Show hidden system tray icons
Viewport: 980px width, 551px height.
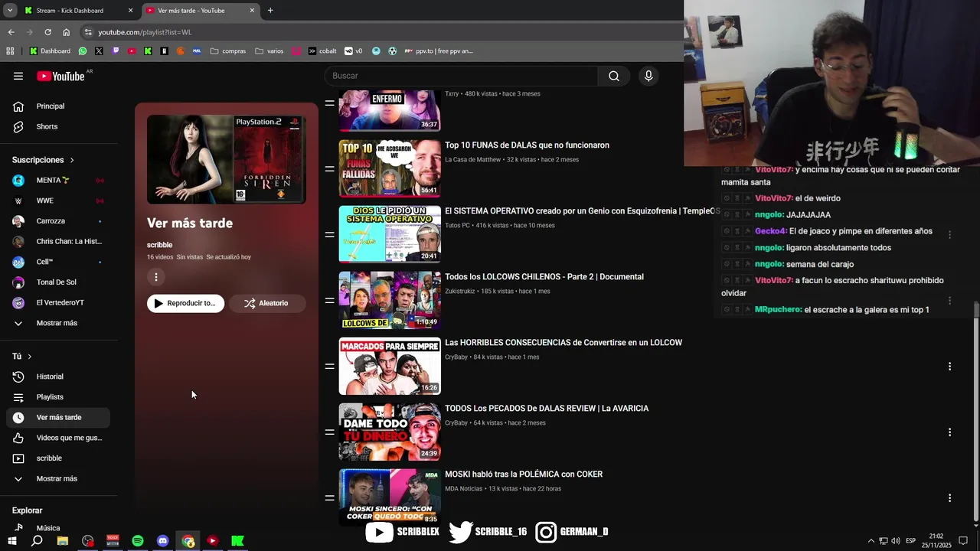pos(871,541)
